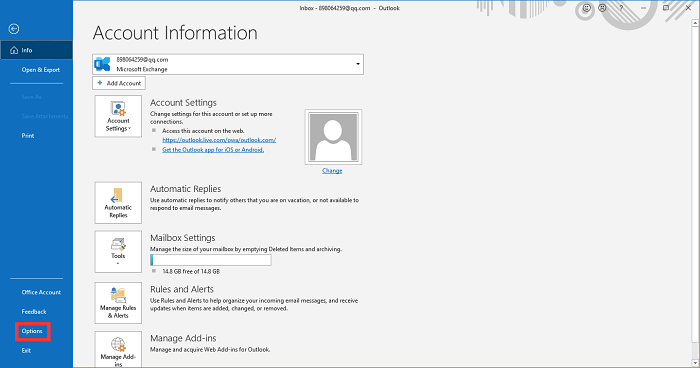The image size is (700, 368).
Task: Click the Manage Add-ins heading
Action: pos(183,339)
